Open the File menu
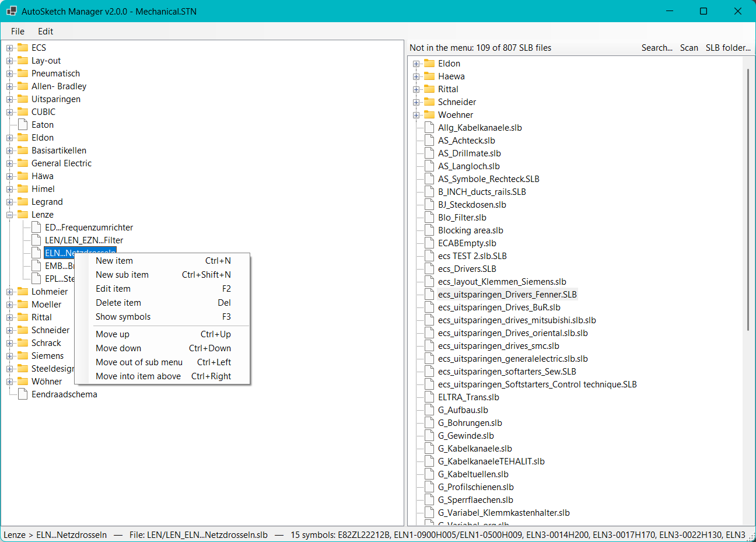Viewport: 756px width, 542px height. pyautogui.click(x=17, y=32)
